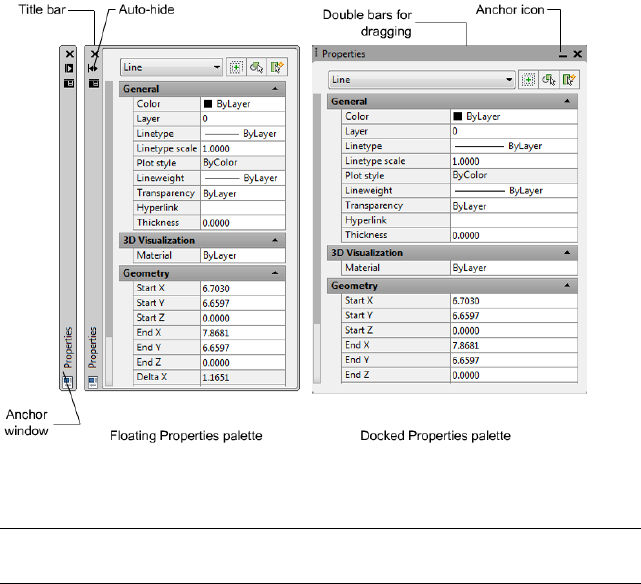The image size is (641, 584).
Task: Toggle PICKADD icon in floating Properties palette
Action: coord(236,67)
